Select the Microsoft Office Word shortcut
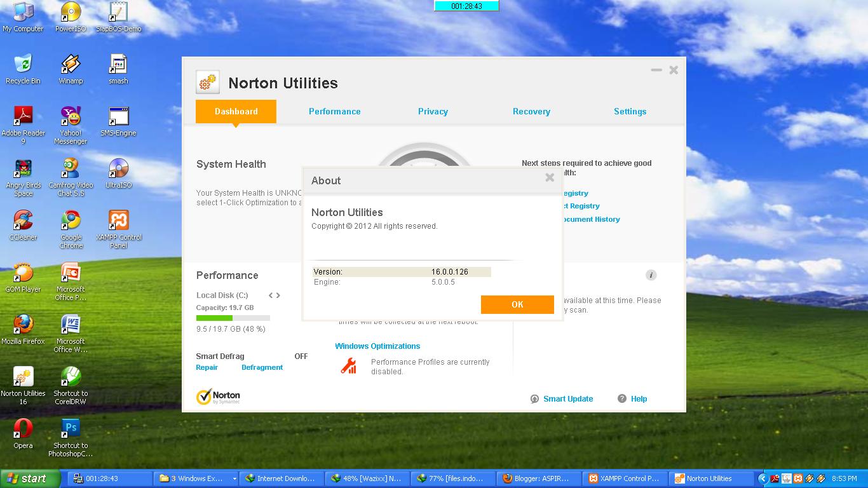Image resolution: width=868 pixels, height=488 pixels. click(71, 334)
